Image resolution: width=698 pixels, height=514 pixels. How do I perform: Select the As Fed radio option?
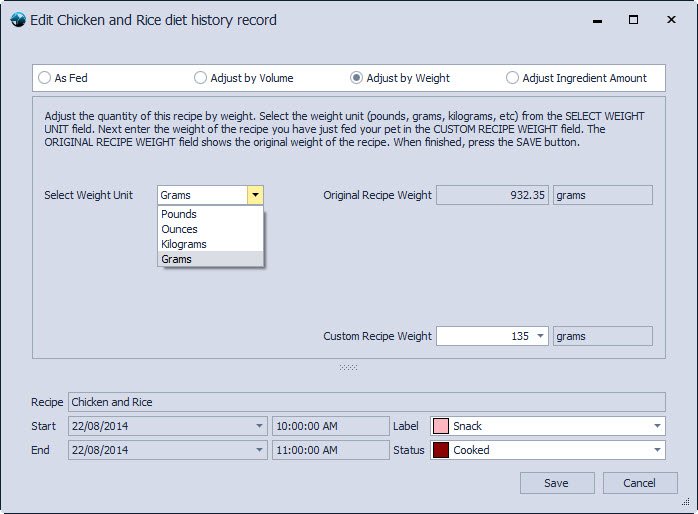[x=44, y=78]
